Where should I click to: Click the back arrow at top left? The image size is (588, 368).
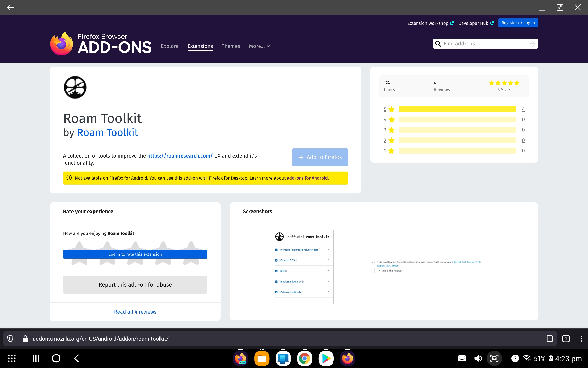(x=10, y=7)
